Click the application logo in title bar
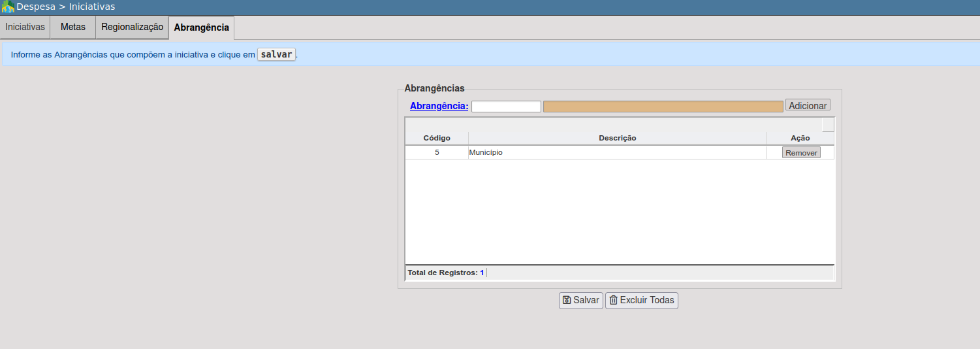 point(8,7)
